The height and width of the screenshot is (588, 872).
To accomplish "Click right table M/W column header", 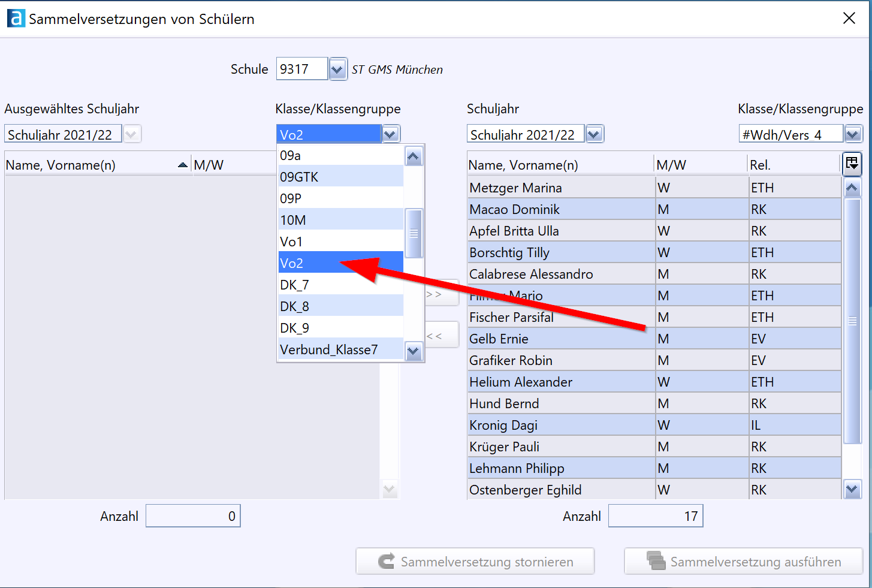I will pyautogui.click(x=701, y=165).
